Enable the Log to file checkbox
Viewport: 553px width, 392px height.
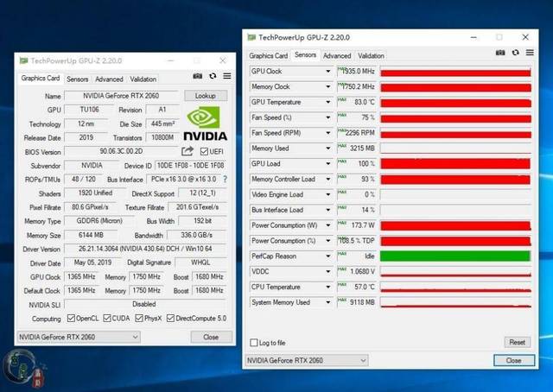pos(253,343)
